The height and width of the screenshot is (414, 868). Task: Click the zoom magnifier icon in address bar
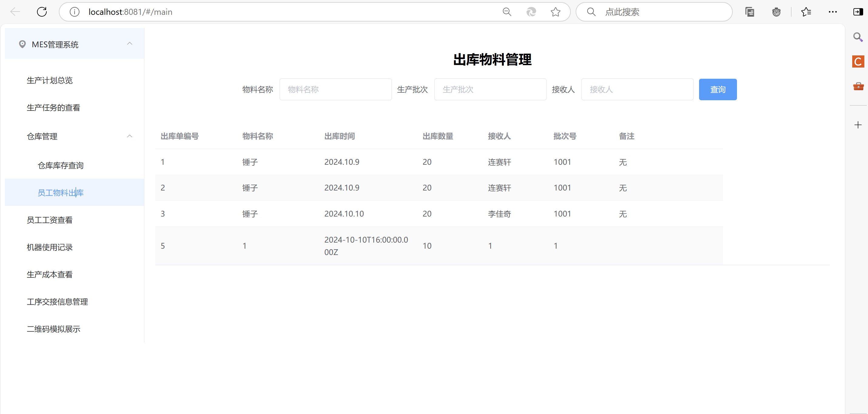[507, 12]
